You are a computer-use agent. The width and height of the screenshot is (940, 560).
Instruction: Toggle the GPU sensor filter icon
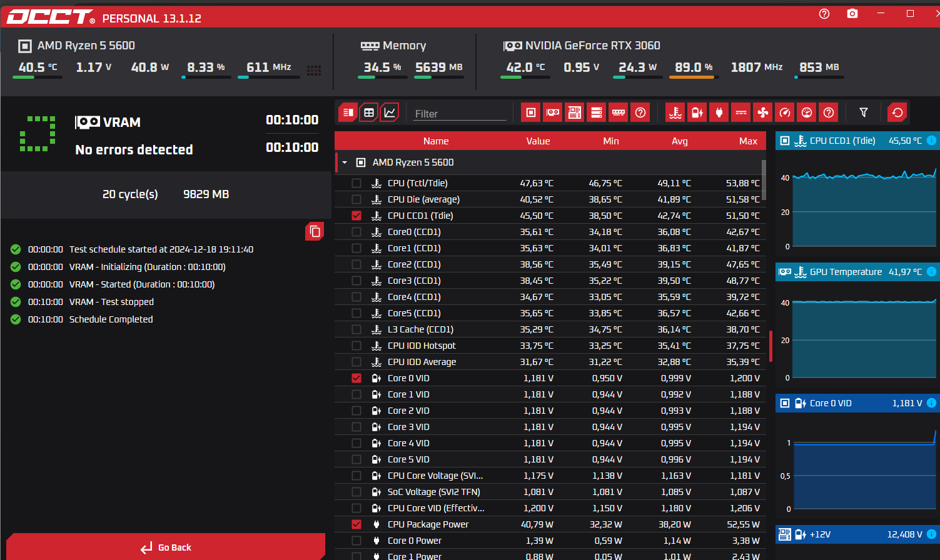(553, 112)
